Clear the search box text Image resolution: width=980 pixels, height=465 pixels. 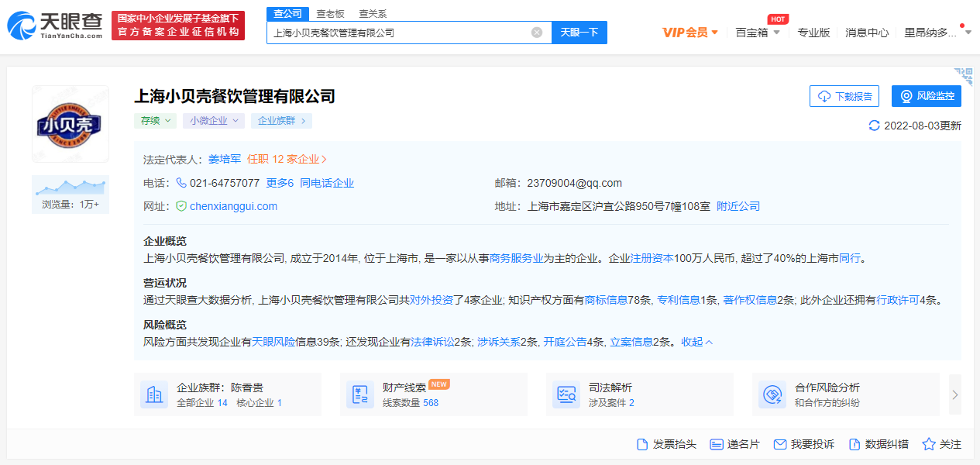pos(536,33)
